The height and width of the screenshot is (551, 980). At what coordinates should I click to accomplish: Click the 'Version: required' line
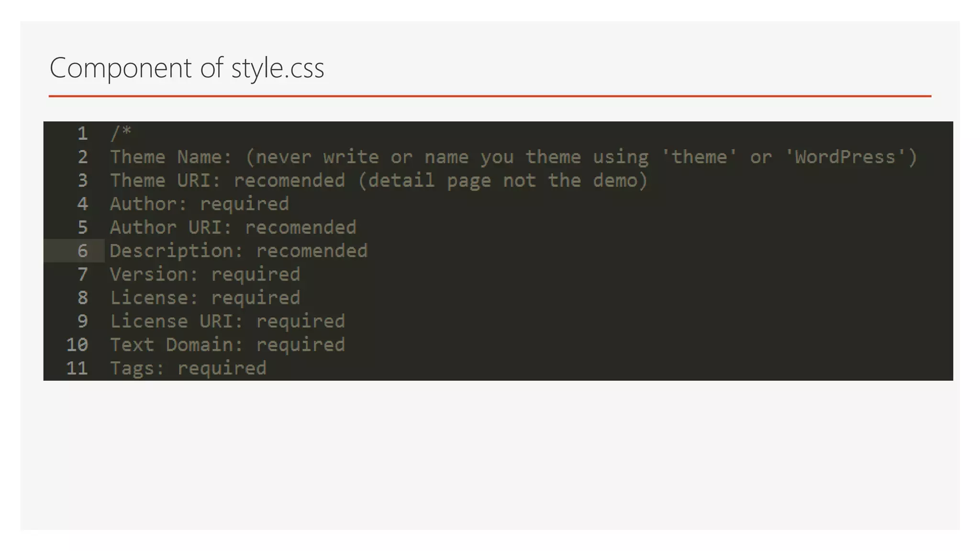click(x=205, y=274)
